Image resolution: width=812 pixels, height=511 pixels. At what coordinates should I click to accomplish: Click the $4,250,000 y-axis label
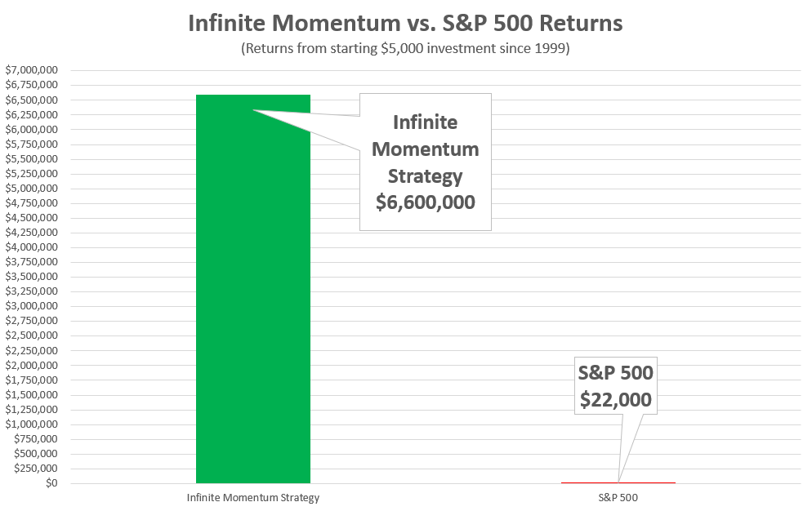click(x=32, y=232)
